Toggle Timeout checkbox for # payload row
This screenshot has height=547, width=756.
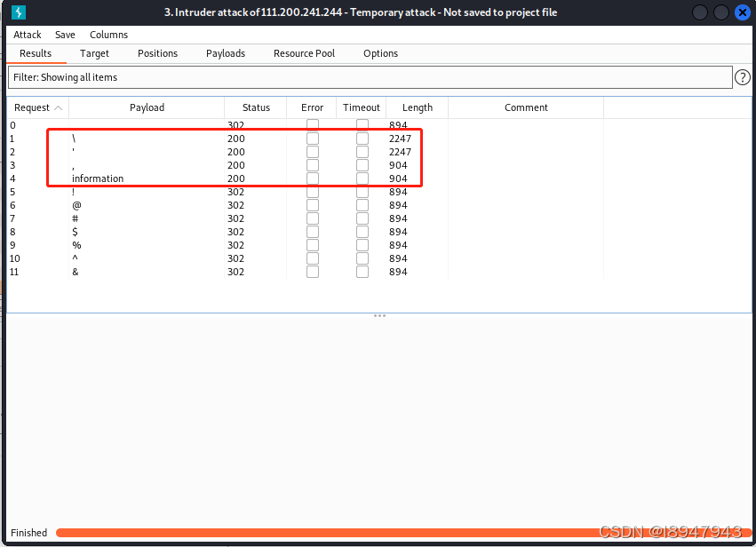[362, 218]
